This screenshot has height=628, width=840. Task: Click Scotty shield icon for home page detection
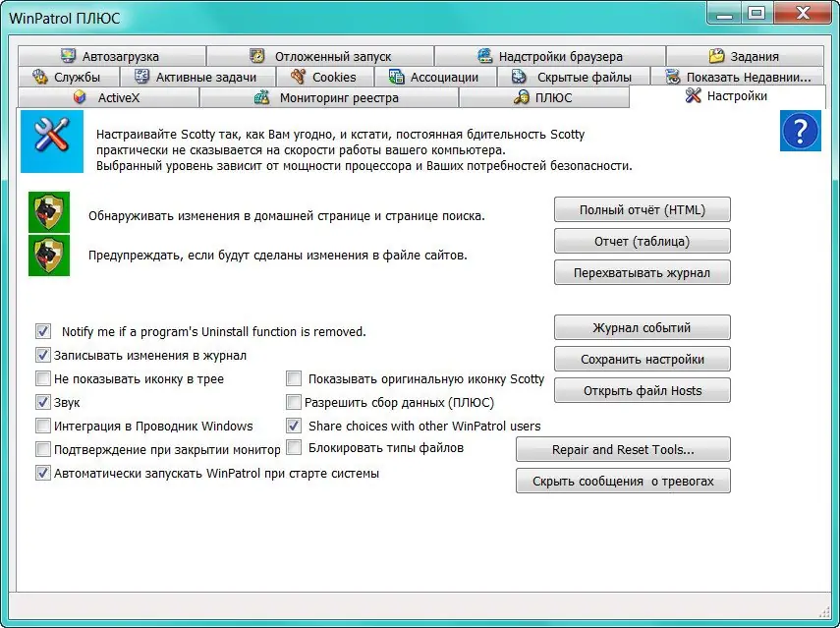click(49, 212)
